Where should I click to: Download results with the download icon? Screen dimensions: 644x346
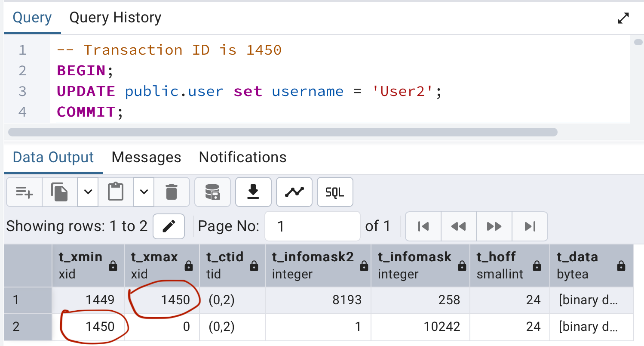click(x=253, y=192)
